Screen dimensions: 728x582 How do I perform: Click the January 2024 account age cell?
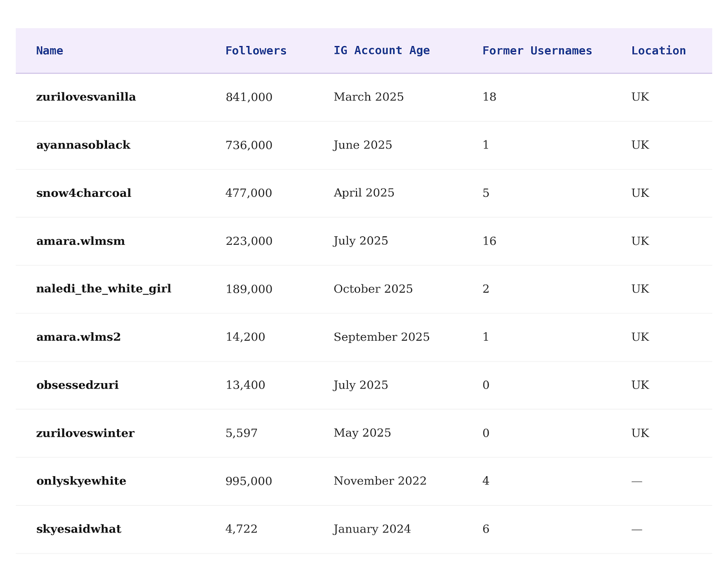tap(372, 529)
